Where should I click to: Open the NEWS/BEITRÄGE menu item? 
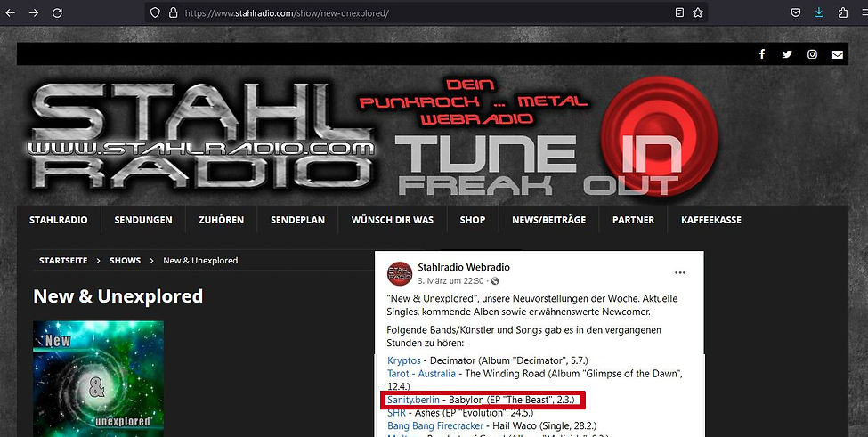click(x=548, y=220)
